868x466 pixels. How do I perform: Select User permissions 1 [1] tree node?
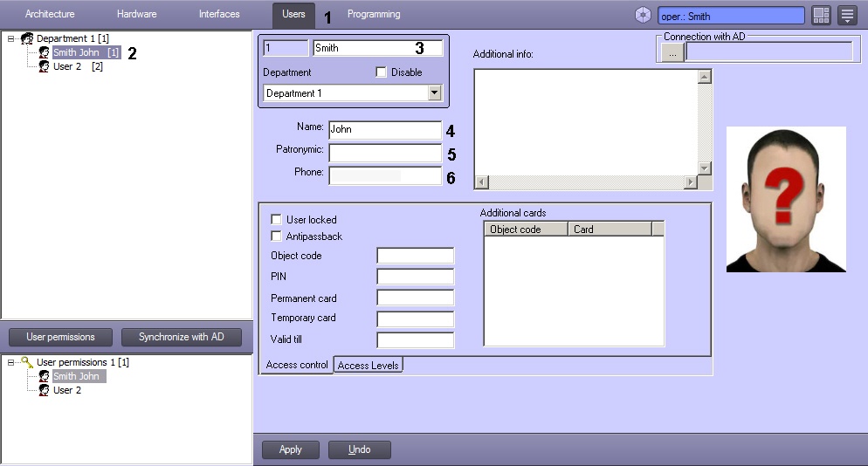coord(82,362)
